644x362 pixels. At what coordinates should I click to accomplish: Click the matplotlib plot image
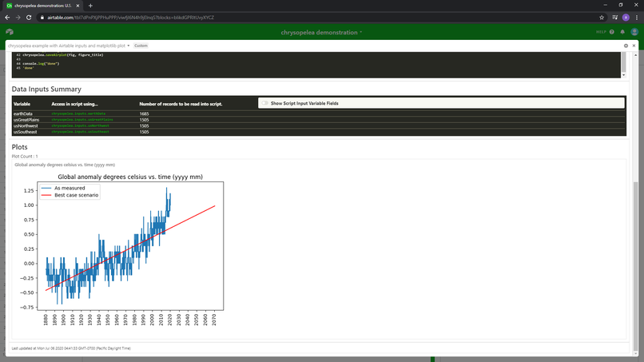pos(121,249)
